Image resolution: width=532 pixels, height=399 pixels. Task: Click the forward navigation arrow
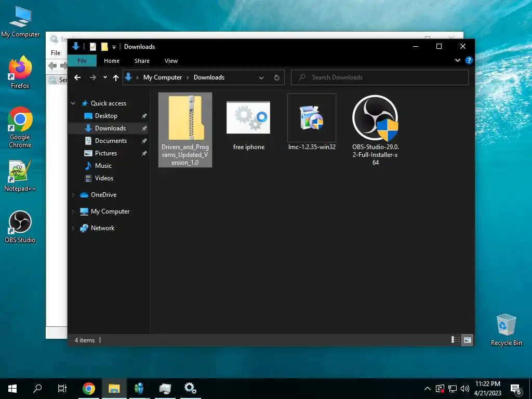click(x=92, y=77)
